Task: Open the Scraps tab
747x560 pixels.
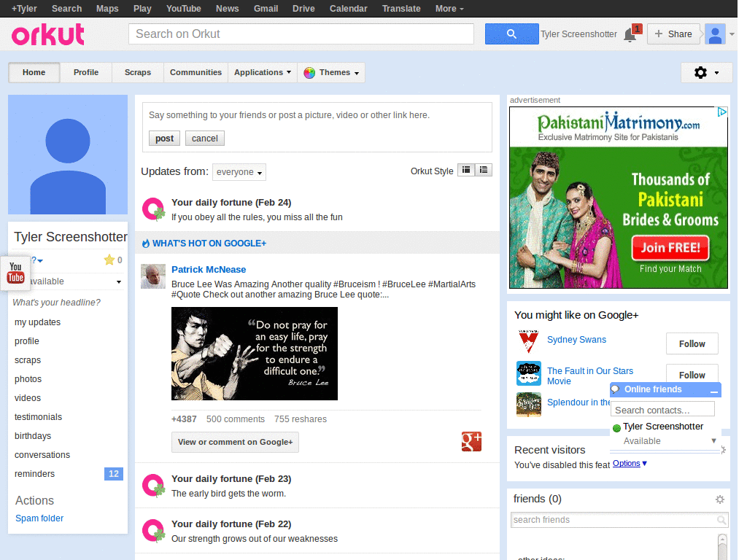Action: click(x=138, y=72)
